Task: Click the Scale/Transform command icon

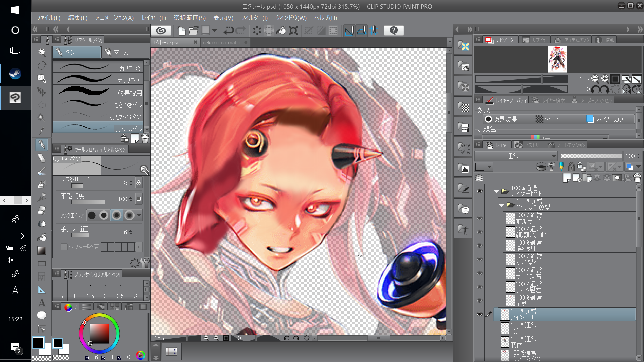Action: point(293,31)
